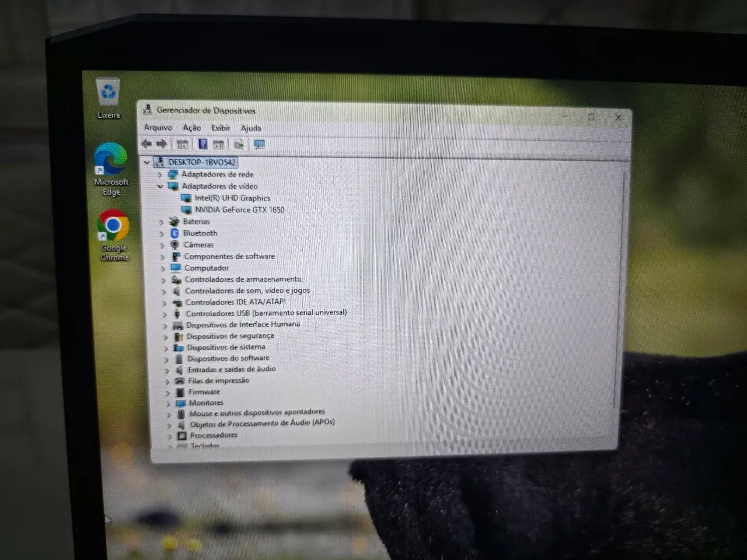Click the Intel(R) UHD Graphics device icon

click(186, 198)
